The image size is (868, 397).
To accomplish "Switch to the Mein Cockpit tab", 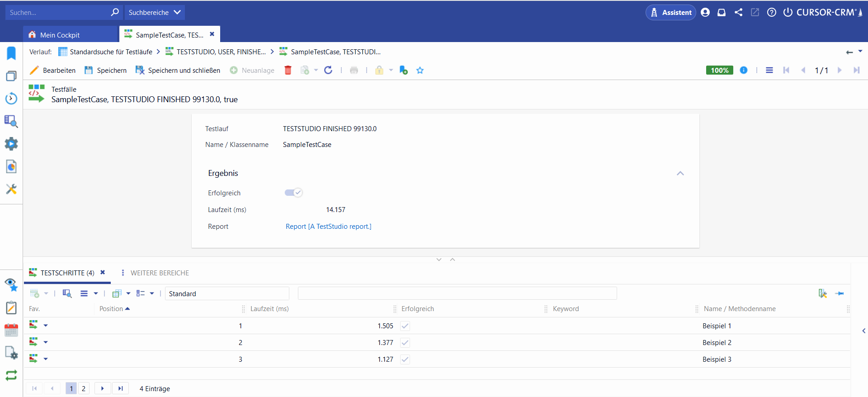I will pos(60,35).
